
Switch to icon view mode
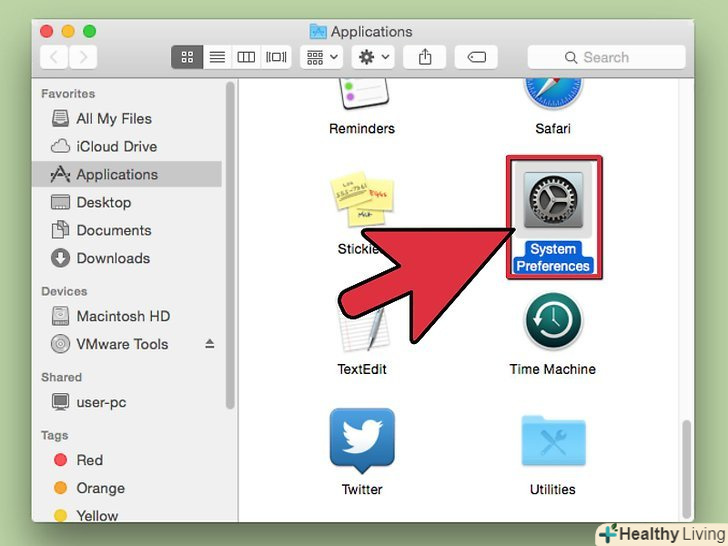[187, 57]
